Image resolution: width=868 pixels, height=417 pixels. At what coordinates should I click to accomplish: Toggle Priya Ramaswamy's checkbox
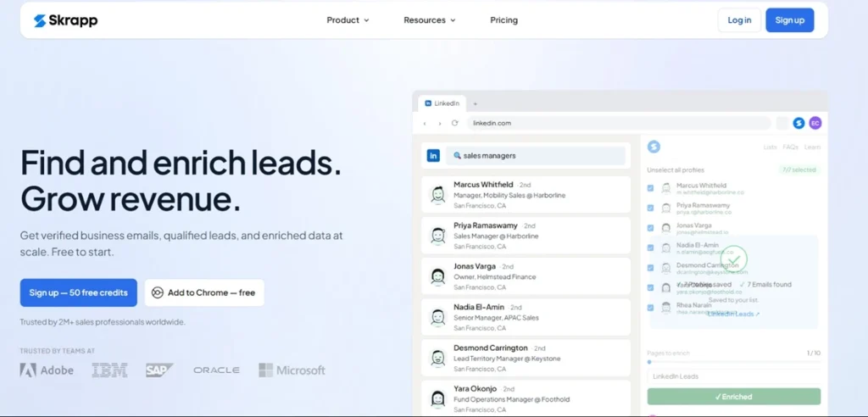click(650, 208)
